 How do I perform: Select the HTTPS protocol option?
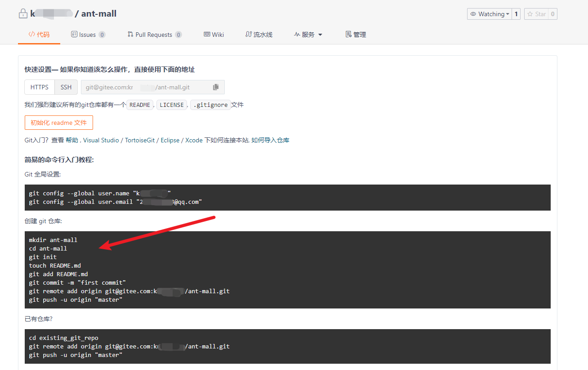pos(40,87)
